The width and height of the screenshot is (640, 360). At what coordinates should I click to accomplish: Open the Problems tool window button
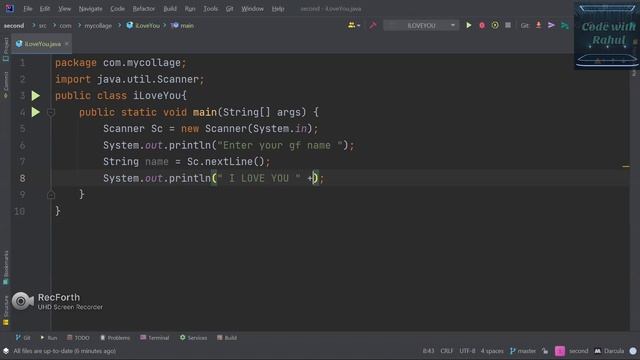(115, 338)
